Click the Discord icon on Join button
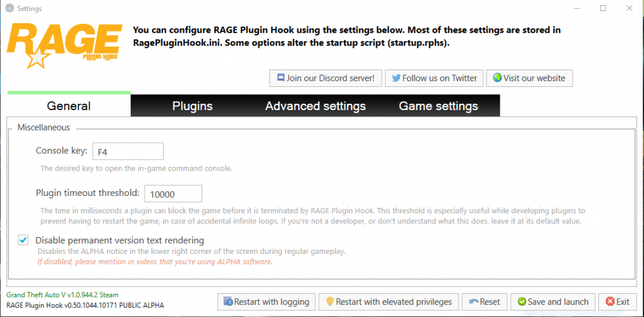The height and width of the screenshot is (317, 644). 281,78
